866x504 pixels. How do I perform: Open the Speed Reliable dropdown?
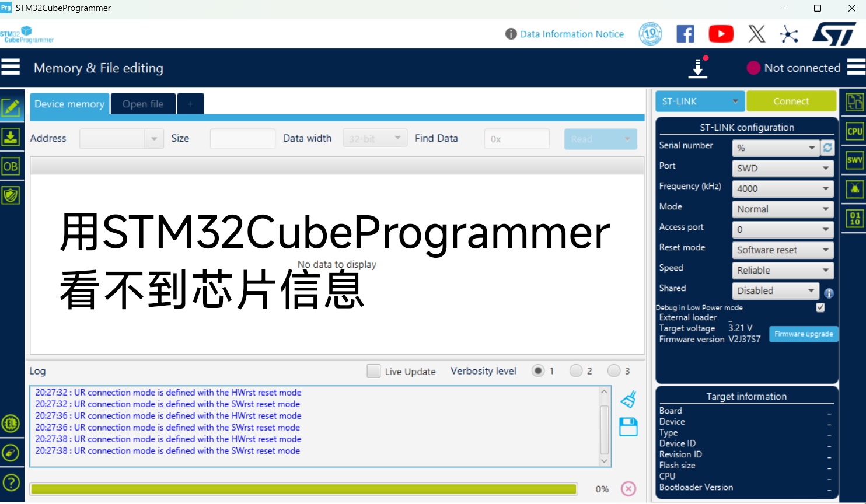click(x=783, y=271)
